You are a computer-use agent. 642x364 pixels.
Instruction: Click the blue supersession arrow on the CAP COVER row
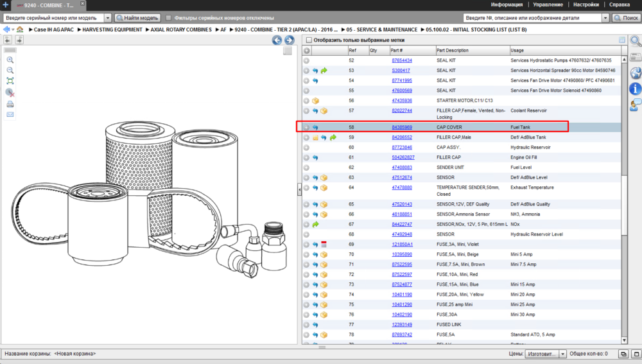pyautogui.click(x=315, y=127)
